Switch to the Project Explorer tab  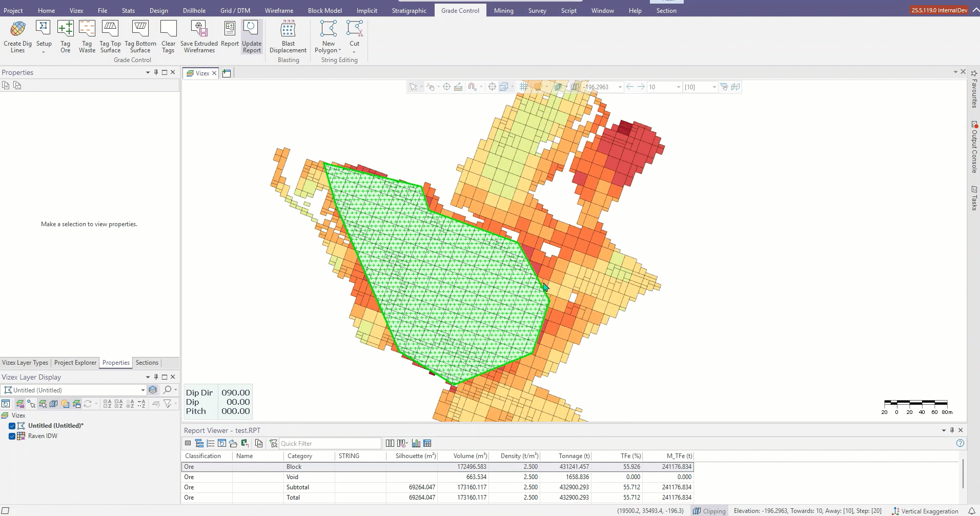pyautogui.click(x=75, y=363)
